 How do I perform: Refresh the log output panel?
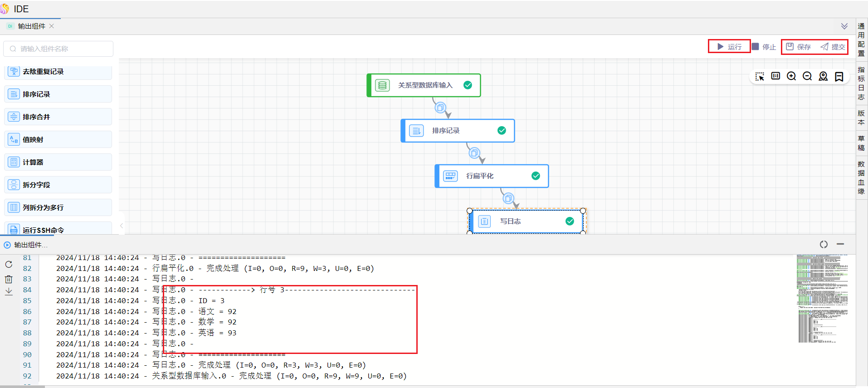coord(9,264)
